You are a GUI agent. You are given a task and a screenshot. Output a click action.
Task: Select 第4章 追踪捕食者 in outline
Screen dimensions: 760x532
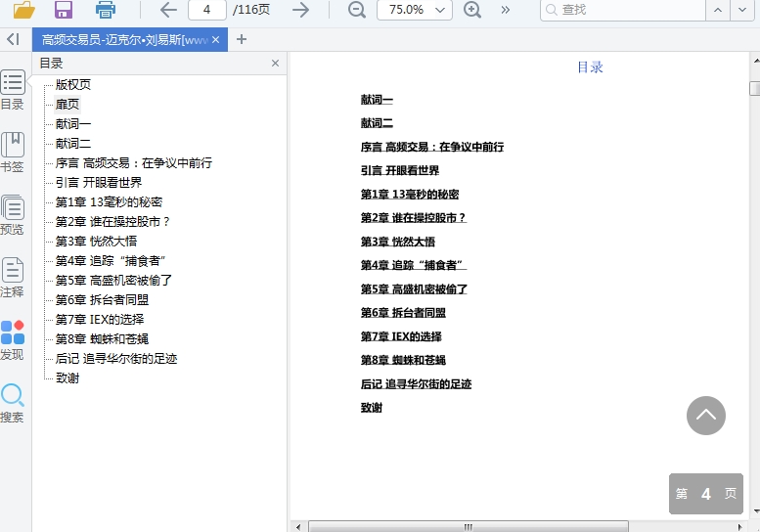[111, 261]
